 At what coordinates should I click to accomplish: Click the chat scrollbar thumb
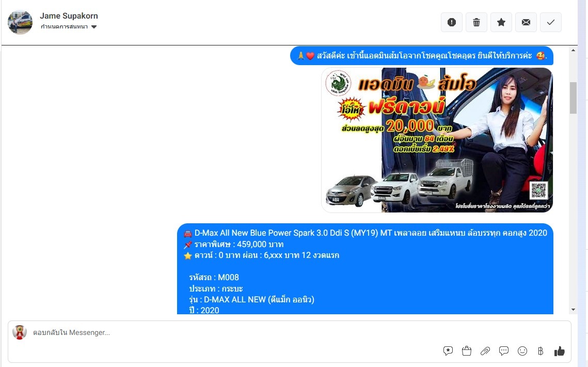(x=573, y=98)
